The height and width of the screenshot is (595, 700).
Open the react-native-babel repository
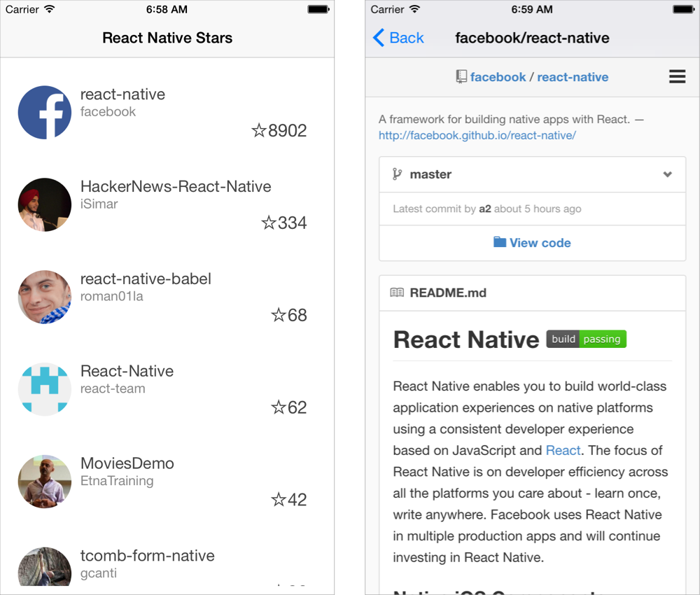(146, 279)
